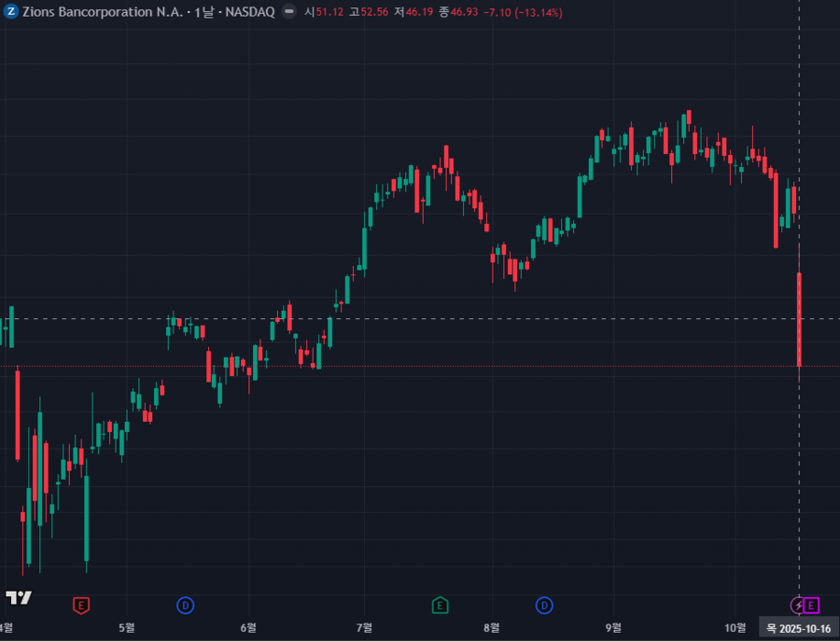Click the 7월 label on time axis
Screen dimensions: 840x642
(x=365, y=627)
